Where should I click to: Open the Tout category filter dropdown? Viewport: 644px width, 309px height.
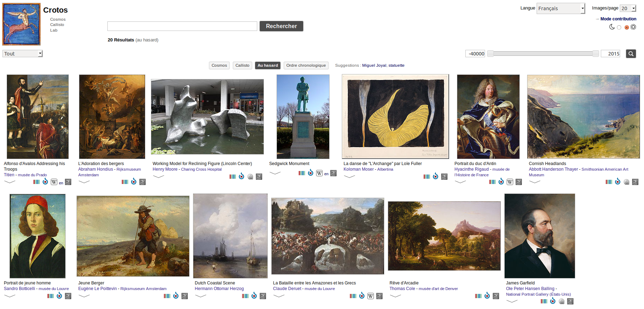[x=22, y=54]
